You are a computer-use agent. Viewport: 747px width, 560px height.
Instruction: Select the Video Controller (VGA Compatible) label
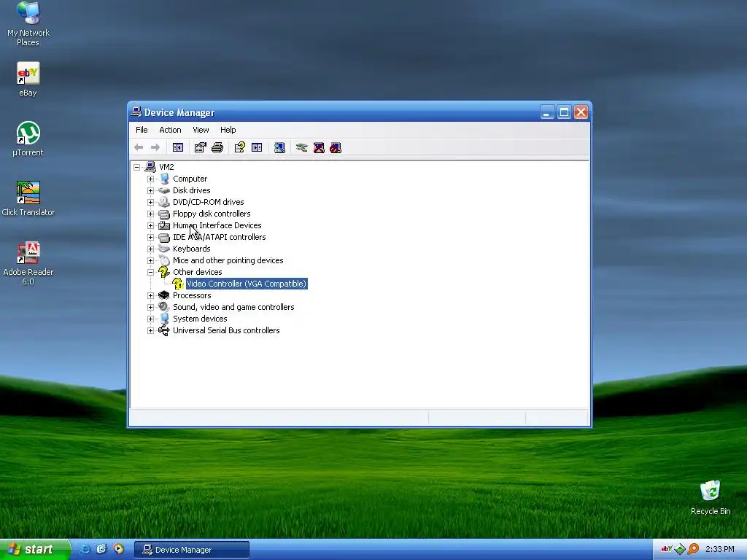pos(247,284)
